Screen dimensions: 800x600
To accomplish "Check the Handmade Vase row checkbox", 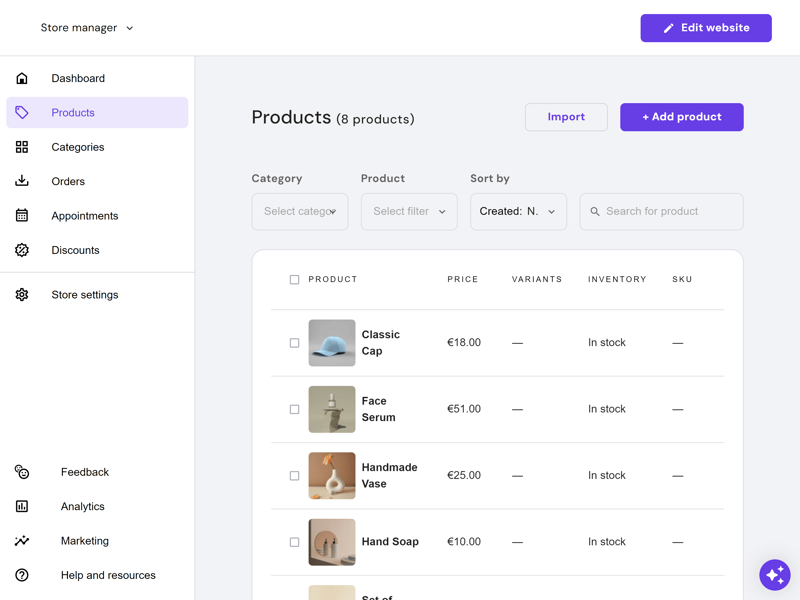I will pyautogui.click(x=294, y=476).
